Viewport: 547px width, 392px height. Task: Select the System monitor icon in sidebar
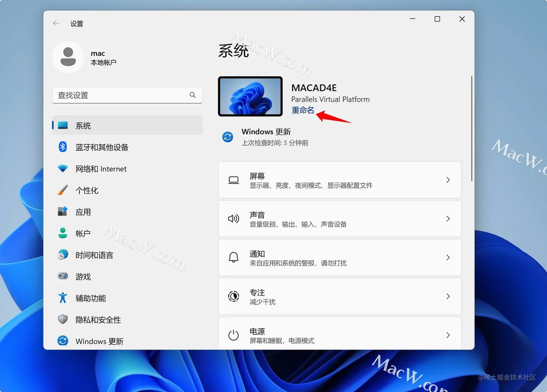(x=63, y=125)
